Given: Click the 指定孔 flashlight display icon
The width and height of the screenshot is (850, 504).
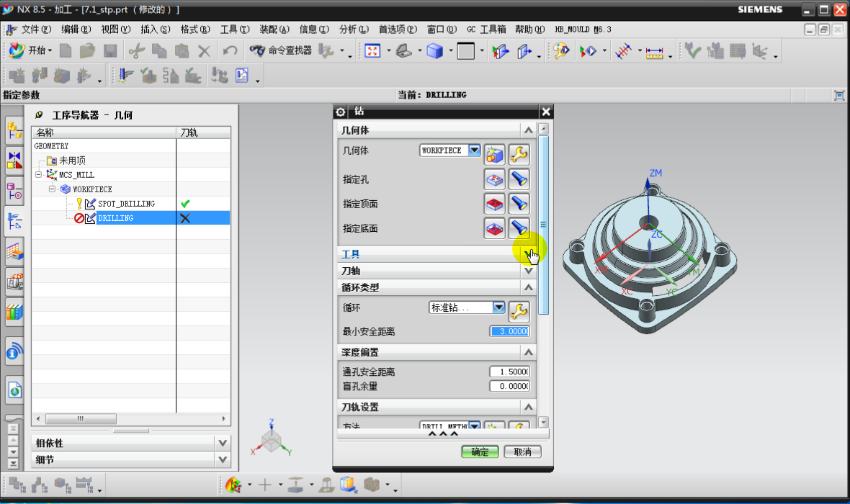Looking at the screenshot, I should (x=519, y=179).
